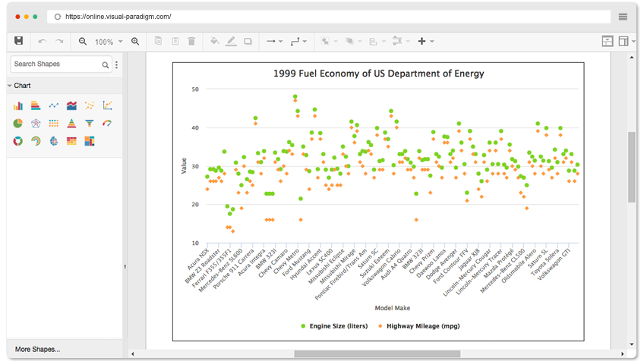
Task: Select the horizontal stacked bar chart shape
Action: pyautogui.click(x=36, y=106)
